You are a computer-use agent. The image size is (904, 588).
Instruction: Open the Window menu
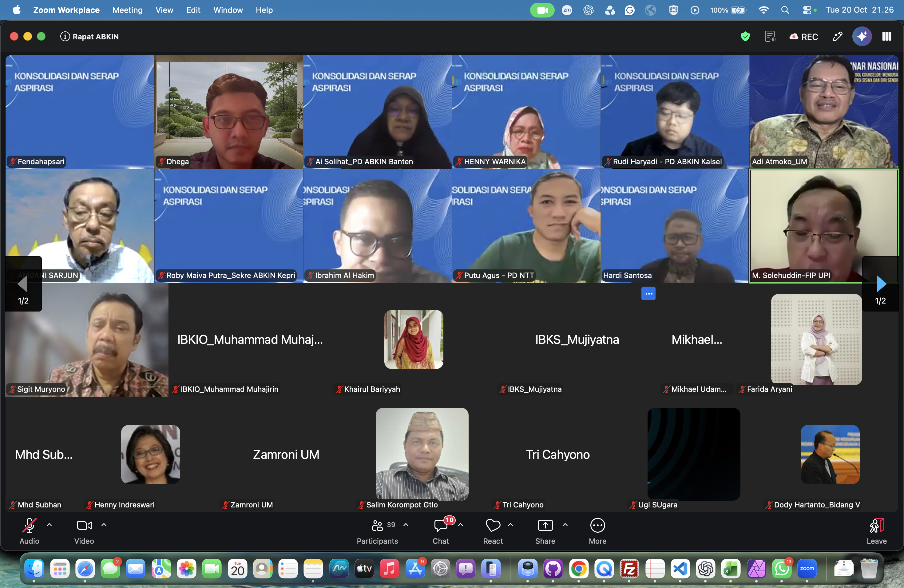pos(228,10)
